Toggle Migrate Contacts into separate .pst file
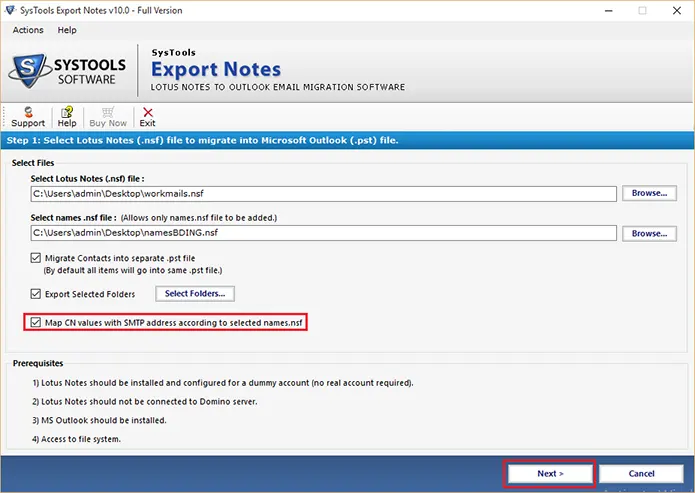This screenshot has height=493, width=695. (35, 258)
